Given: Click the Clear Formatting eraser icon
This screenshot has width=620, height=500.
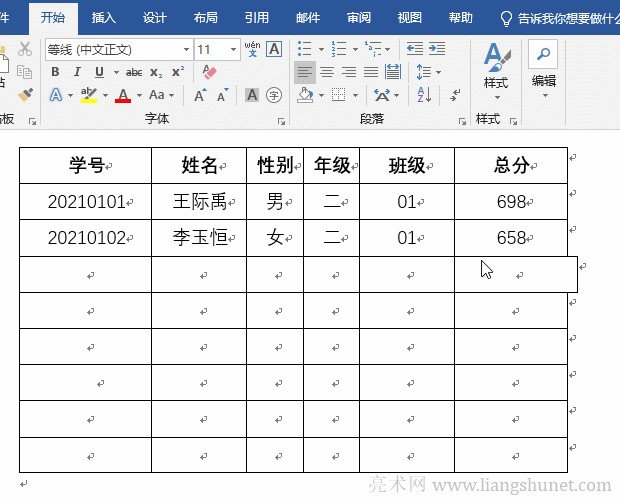Looking at the screenshot, I should [209, 72].
